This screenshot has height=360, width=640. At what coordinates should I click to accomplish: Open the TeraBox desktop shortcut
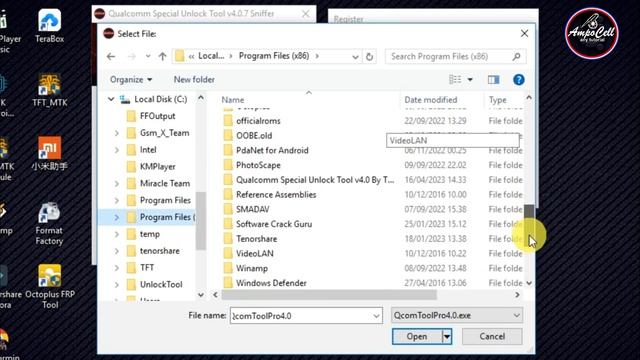(x=49, y=26)
